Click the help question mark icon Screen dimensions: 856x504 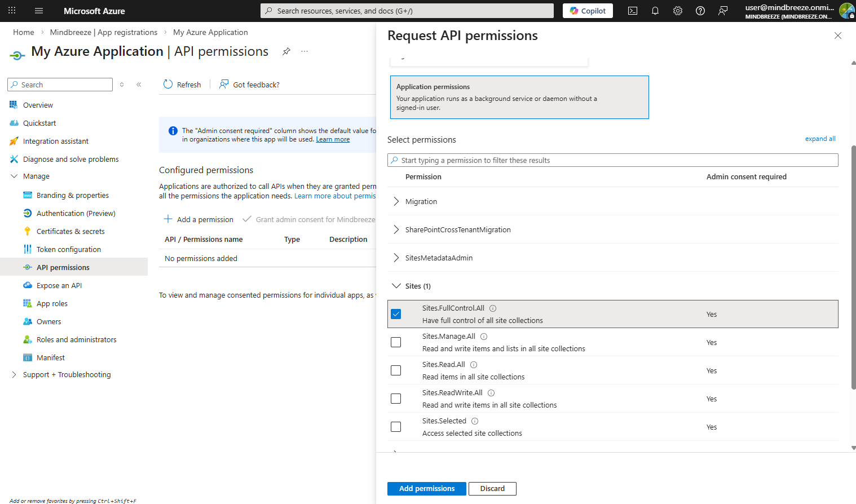(700, 11)
